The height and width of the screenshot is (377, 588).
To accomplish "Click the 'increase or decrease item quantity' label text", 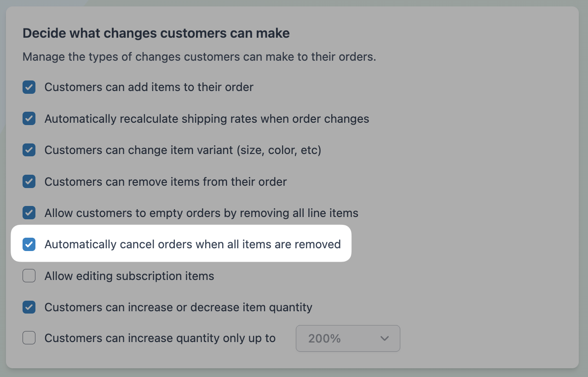I will point(178,307).
